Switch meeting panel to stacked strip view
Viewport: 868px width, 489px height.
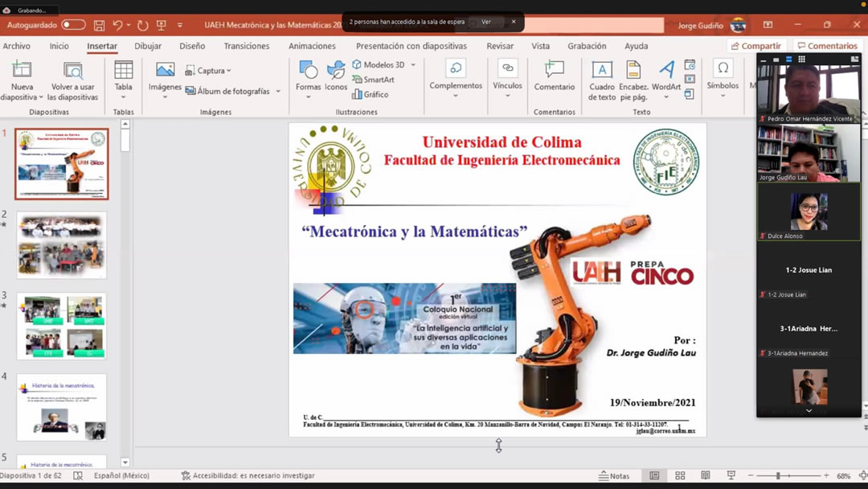[x=789, y=60]
